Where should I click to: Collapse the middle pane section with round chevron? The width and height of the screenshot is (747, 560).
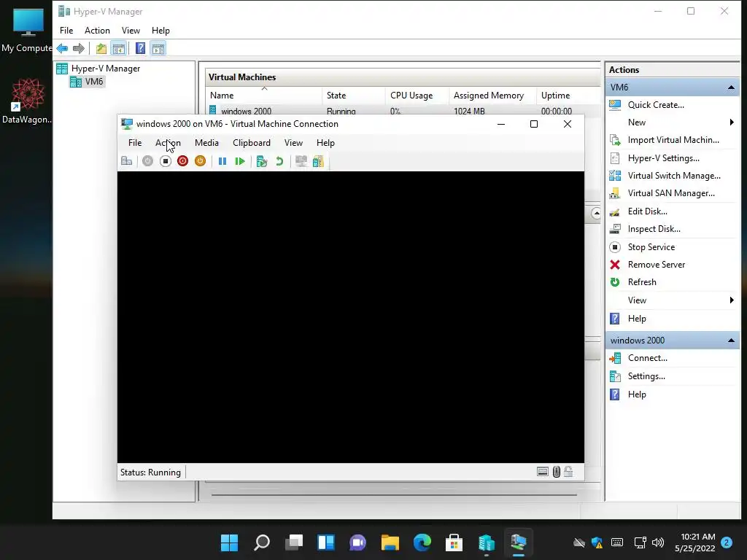tap(595, 214)
